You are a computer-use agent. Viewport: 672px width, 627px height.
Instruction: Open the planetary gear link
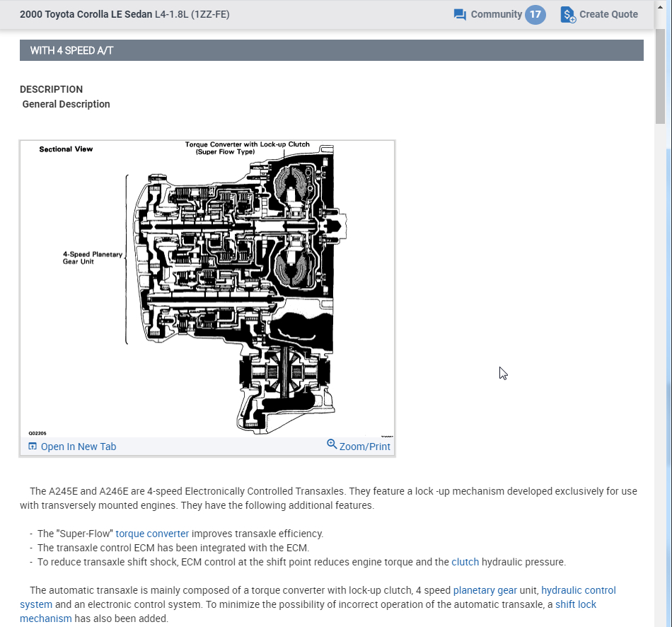pyautogui.click(x=485, y=590)
